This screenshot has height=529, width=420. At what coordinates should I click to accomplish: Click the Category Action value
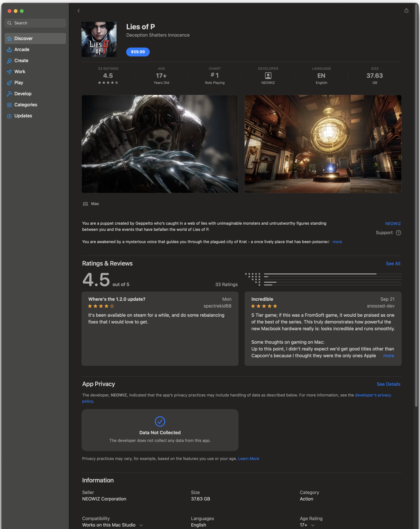click(306, 499)
